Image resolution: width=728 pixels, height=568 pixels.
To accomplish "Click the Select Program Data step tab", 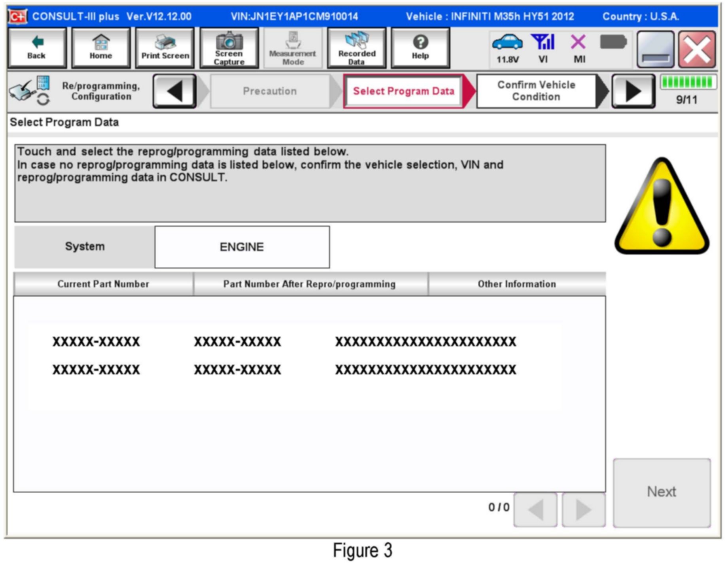I will pyautogui.click(x=403, y=91).
